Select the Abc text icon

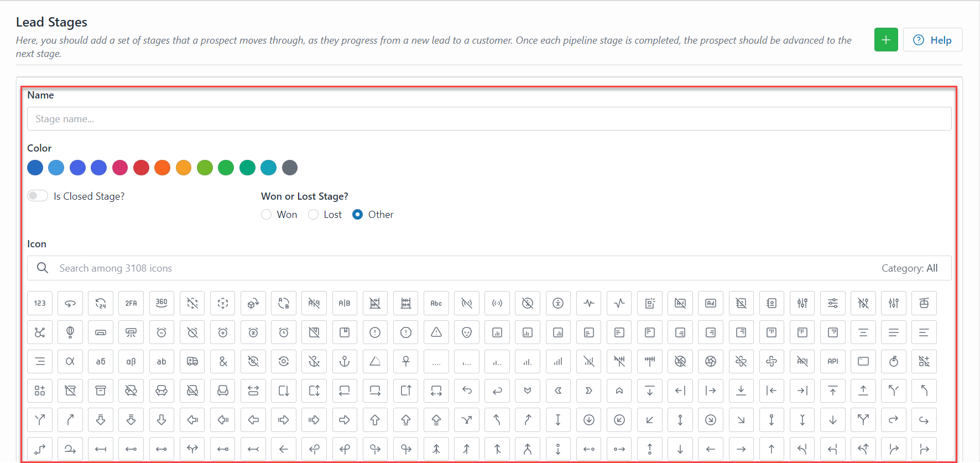(x=436, y=303)
